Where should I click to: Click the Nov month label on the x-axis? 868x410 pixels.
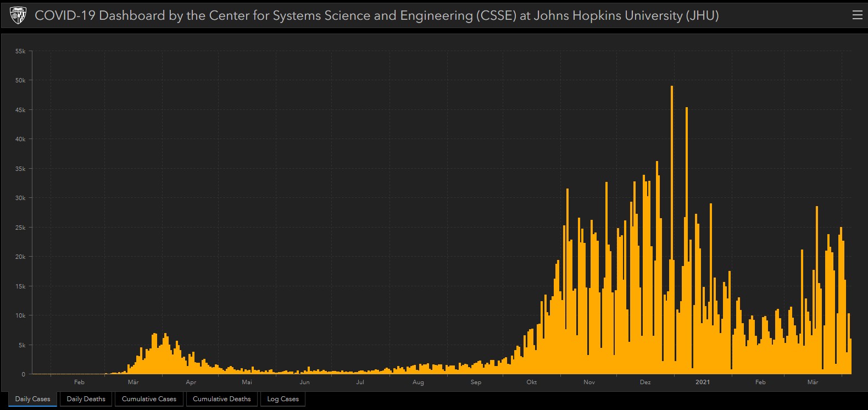coord(589,382)
